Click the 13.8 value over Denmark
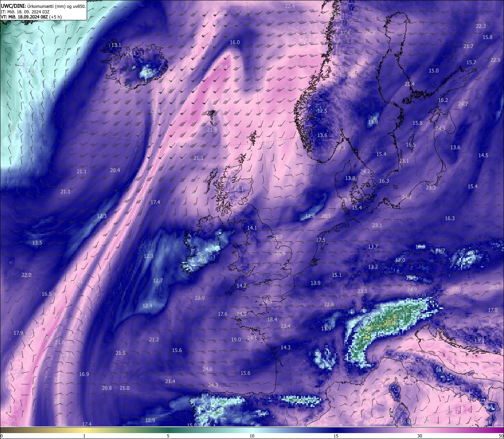Viewport: 504px width, 439px height. (x=350, y=178)
